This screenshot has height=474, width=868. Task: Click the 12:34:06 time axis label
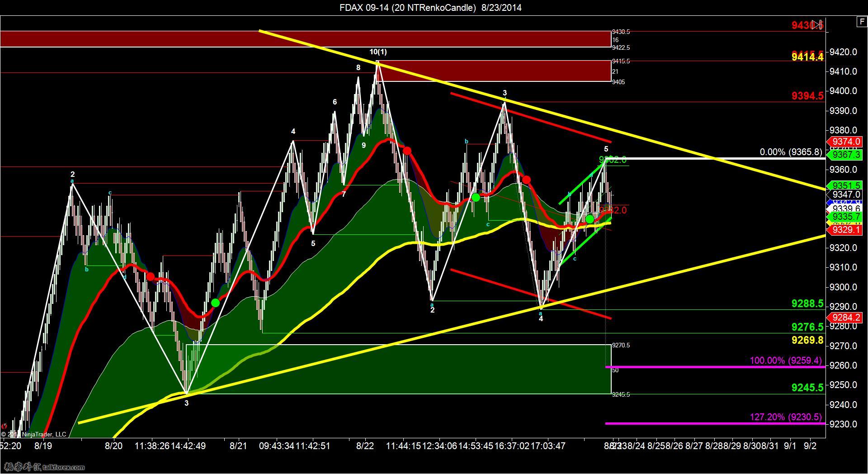[439, 446]
